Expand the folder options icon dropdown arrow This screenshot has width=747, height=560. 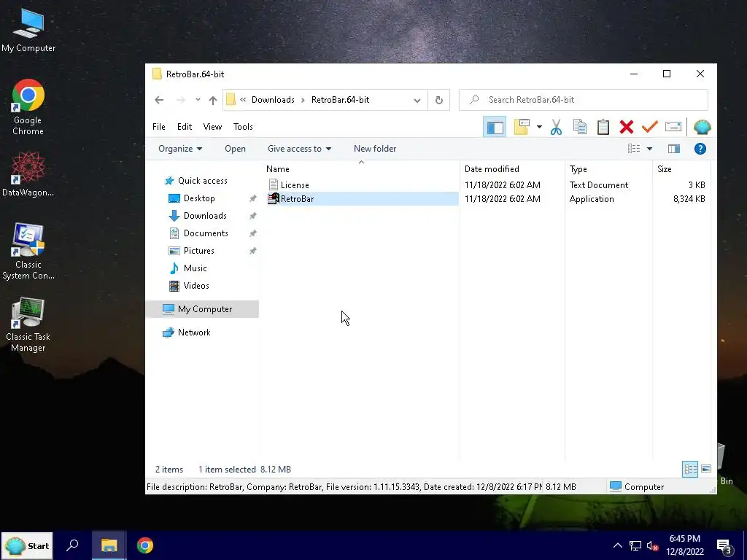pyautogui.click(x=539, y=127)
